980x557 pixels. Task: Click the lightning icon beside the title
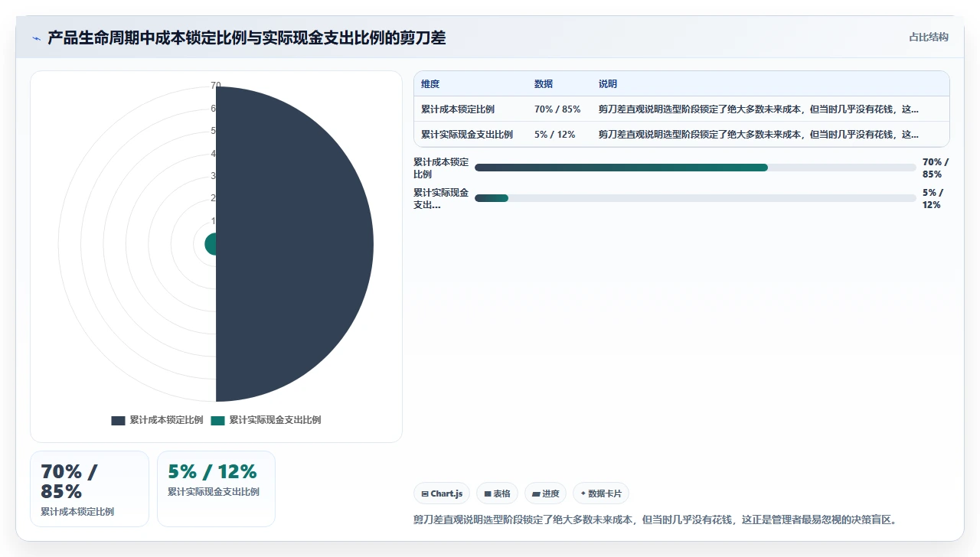coord(36,38)
